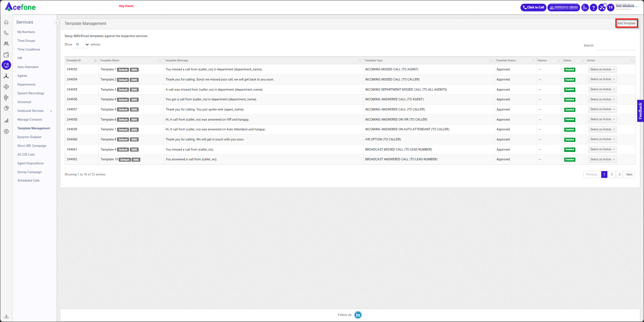Screen dimensions: 644x322
Task: Open Auto-Attendant in Services menu
Action: click(28, 67)
